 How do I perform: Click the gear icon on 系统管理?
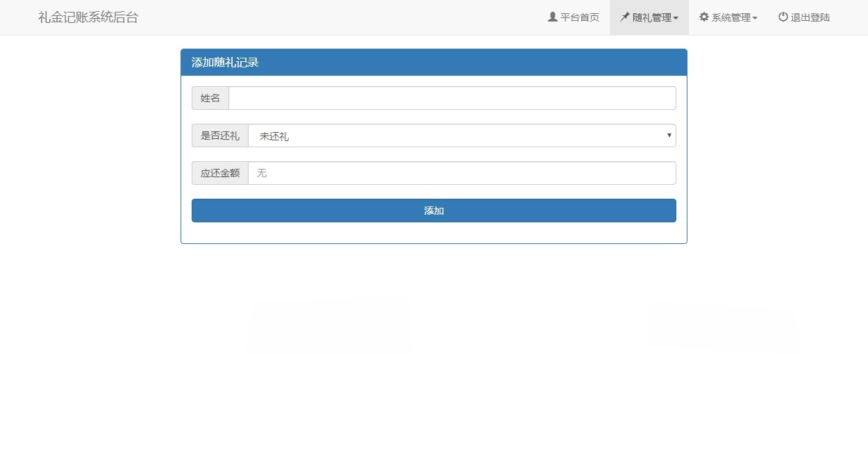pos(703,17)
